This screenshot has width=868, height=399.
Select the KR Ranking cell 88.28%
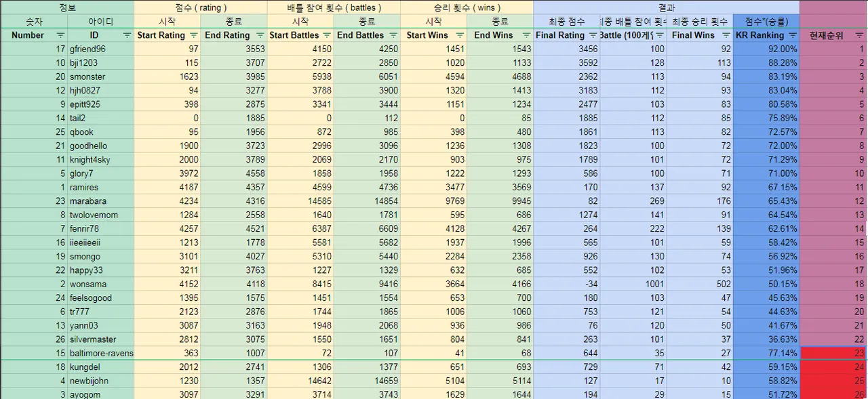tap(766, 63)
